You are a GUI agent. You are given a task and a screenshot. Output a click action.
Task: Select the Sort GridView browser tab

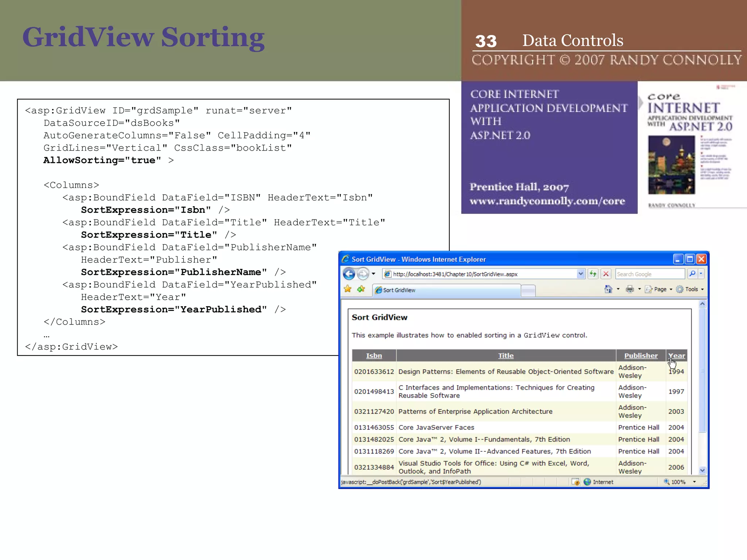coord(446,290)
